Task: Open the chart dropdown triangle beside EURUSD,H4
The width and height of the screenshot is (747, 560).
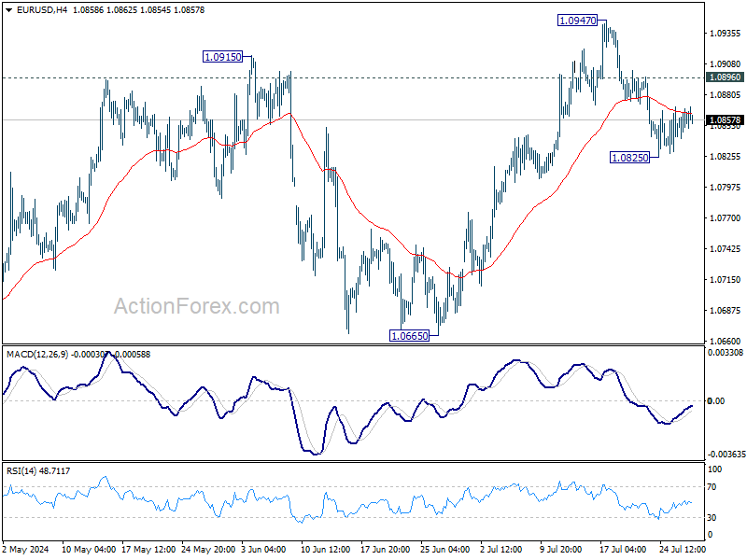Action: click(x=9, y=10)
